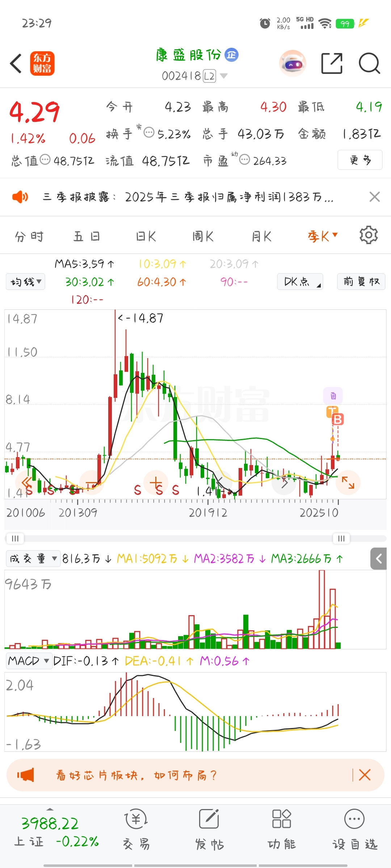Open the 功能 functions button
This screenshot has width=391, height=868.
(282, 830)
